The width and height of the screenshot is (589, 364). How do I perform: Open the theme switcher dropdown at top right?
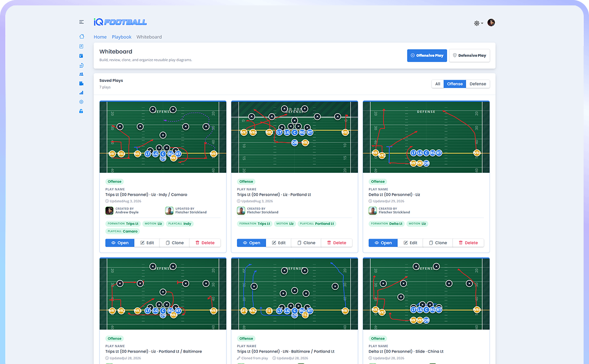(478, 23)
